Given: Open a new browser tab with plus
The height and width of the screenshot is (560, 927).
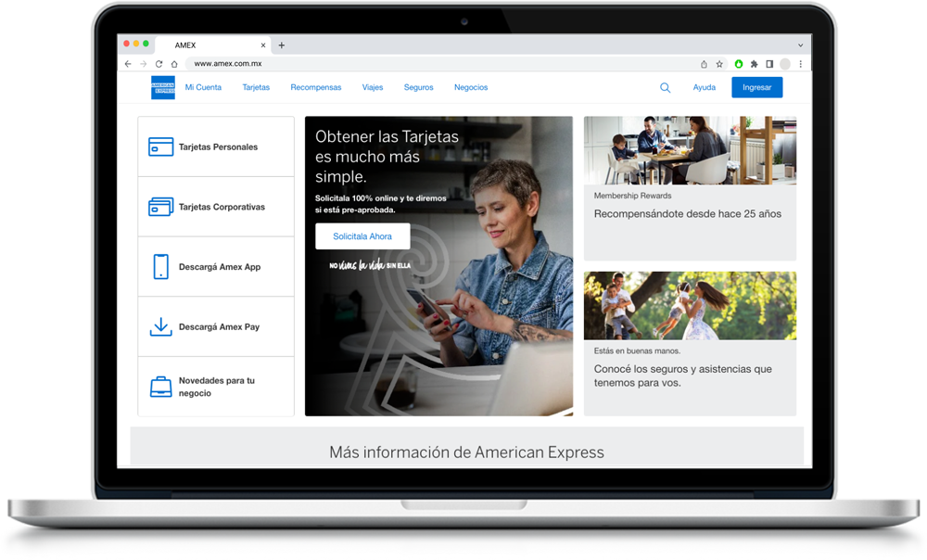Looking at the screenshot, I should (282, 45).
